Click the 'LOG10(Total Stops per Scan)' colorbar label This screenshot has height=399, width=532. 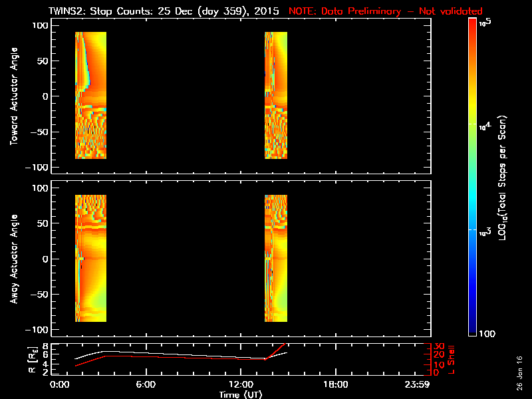click(503, 178)
